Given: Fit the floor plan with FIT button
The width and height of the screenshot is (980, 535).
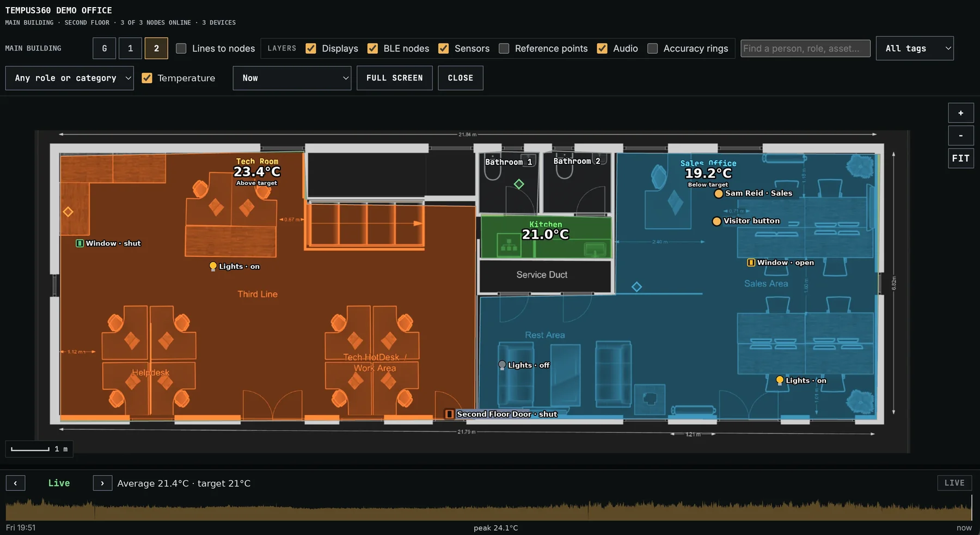Looking at the screenshot, I should coord(961,158).
